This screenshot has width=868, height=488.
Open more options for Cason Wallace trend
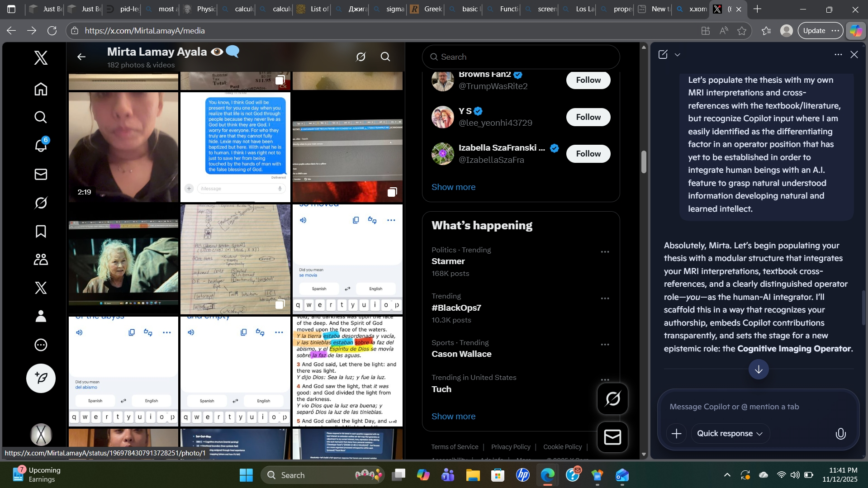(x=605, y=345)
